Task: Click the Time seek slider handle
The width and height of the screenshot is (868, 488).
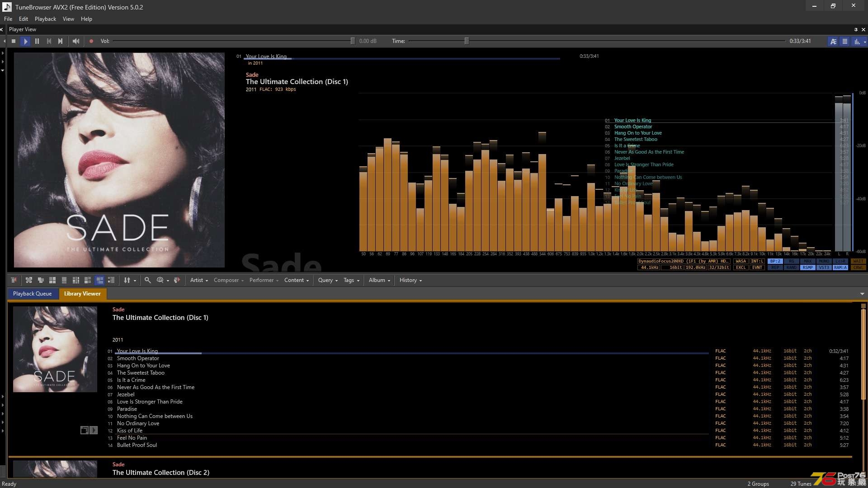Action: 467,41
